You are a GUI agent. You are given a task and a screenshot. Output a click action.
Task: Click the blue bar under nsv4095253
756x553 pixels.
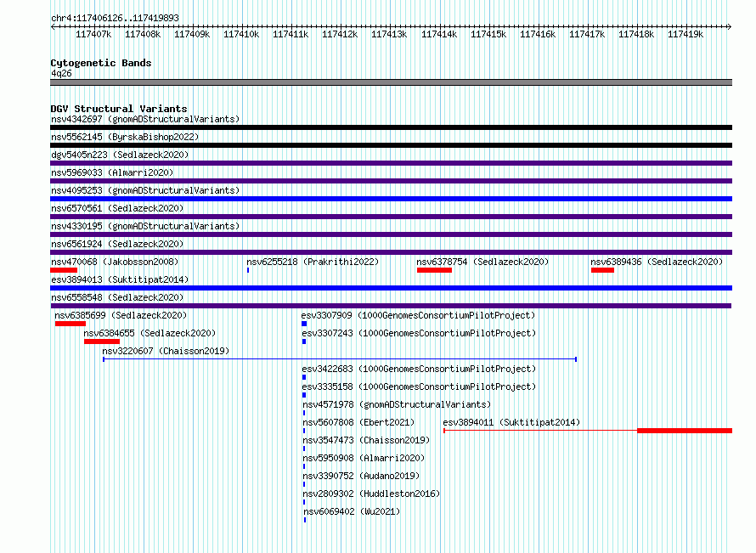point(391,199)
